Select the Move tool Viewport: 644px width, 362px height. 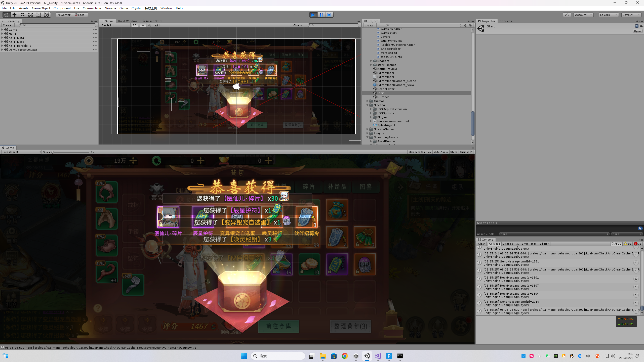(14, 15)
